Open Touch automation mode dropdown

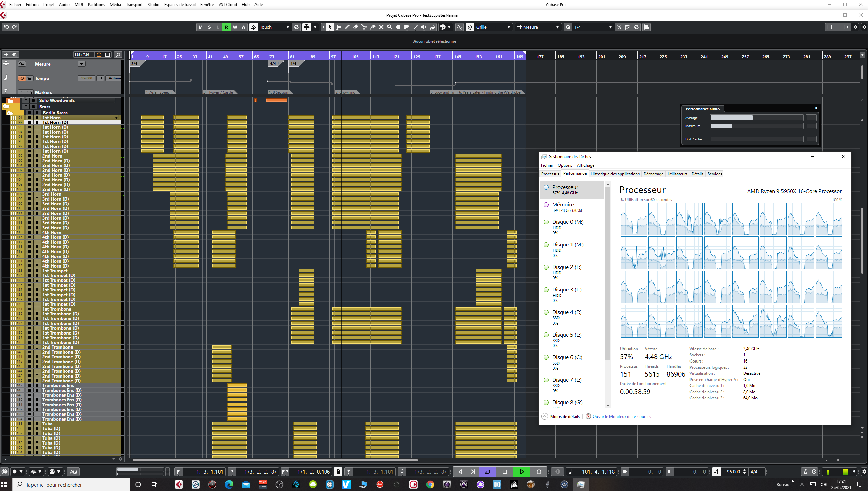click(275, 27)
